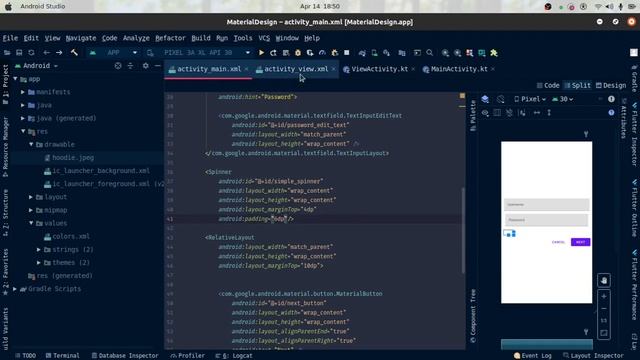Viewport: 640px width, 360px height.
Task: Expand the mipmap folder
Action: pyautogui.click(x=31, y=210)
